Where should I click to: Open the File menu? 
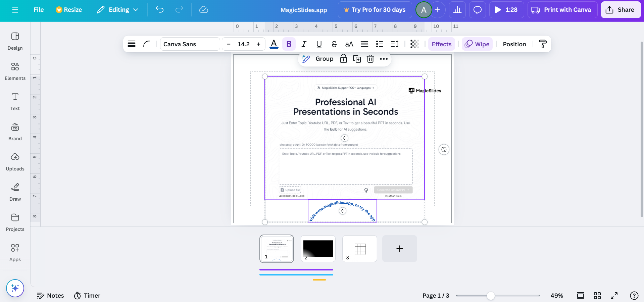(39, 10)
